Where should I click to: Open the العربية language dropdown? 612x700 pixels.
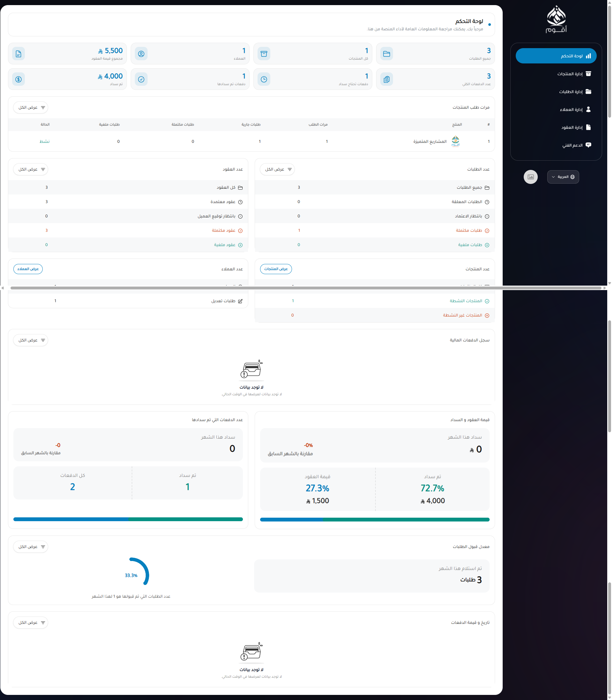(x=563, y=177)
